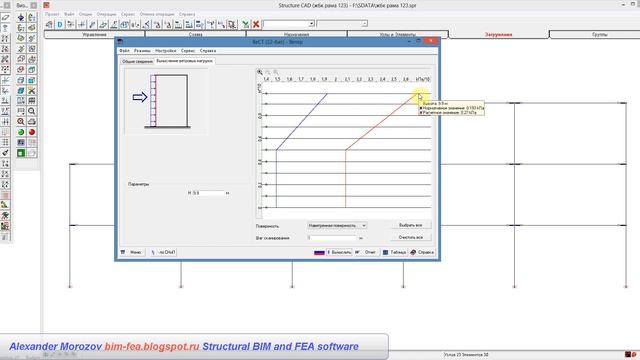Click the gray magnifier icon in side palette
The width and height of the screenshot is (640, 360).
point(31,111)
